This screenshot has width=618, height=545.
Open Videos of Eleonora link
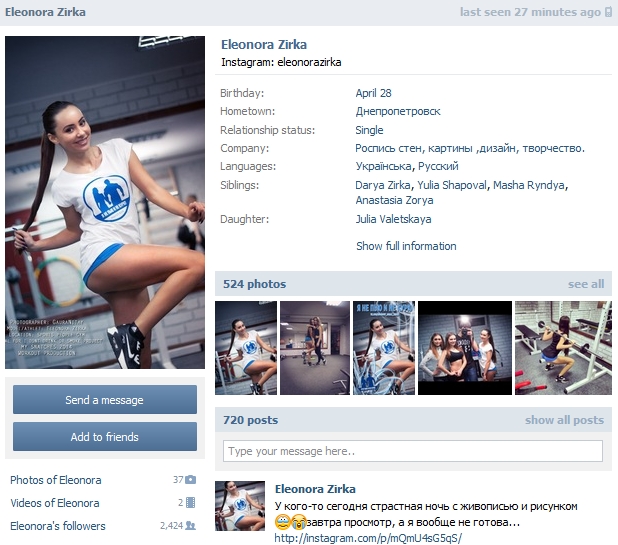pos(55,503)
